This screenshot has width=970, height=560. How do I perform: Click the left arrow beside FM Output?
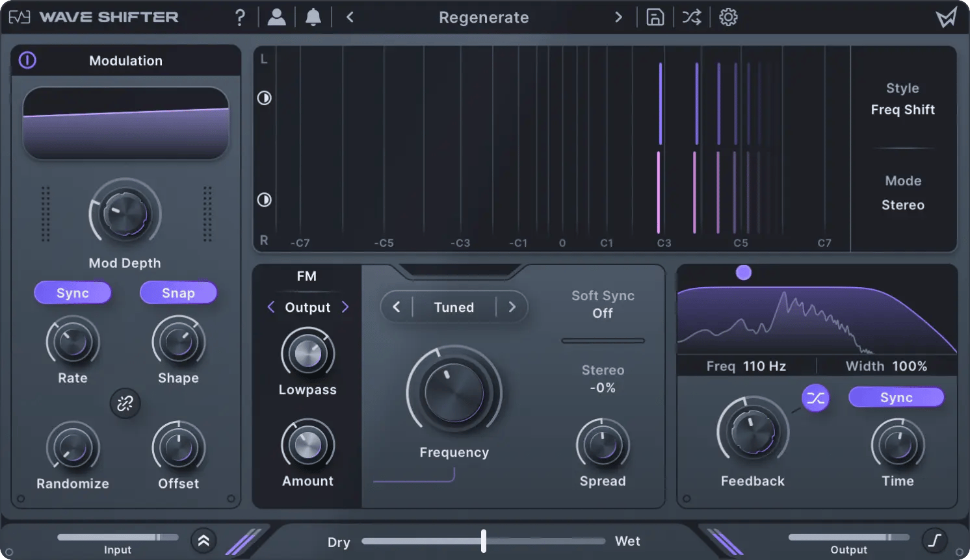(x=271, y=307)
